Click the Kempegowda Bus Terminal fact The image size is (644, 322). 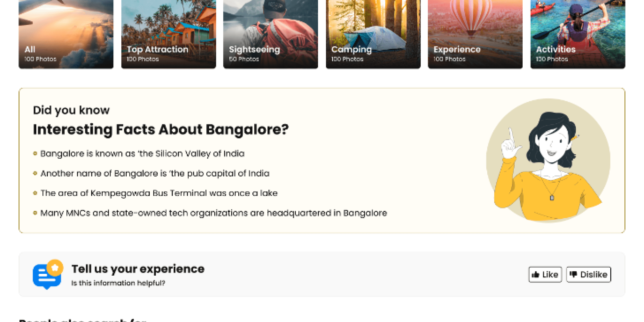[159, 193]
